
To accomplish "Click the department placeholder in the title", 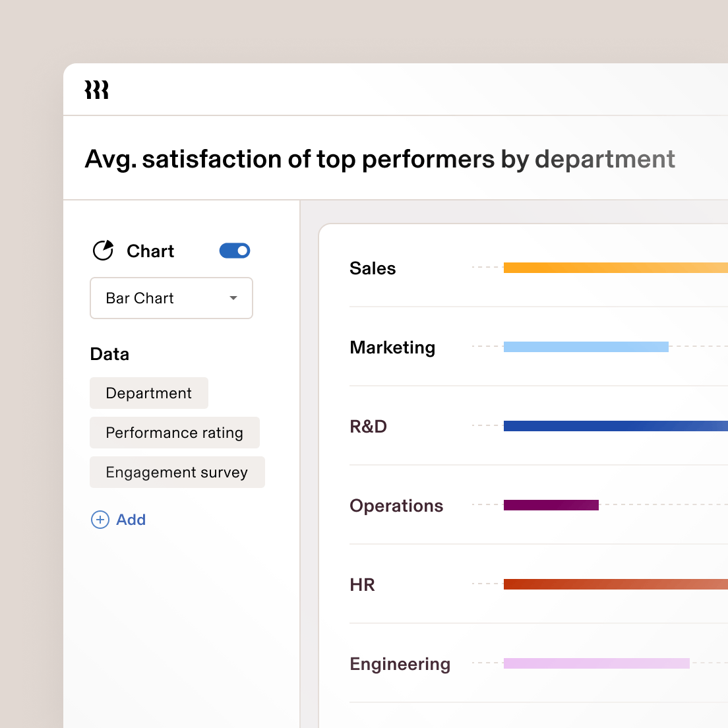I will (604, 159).
